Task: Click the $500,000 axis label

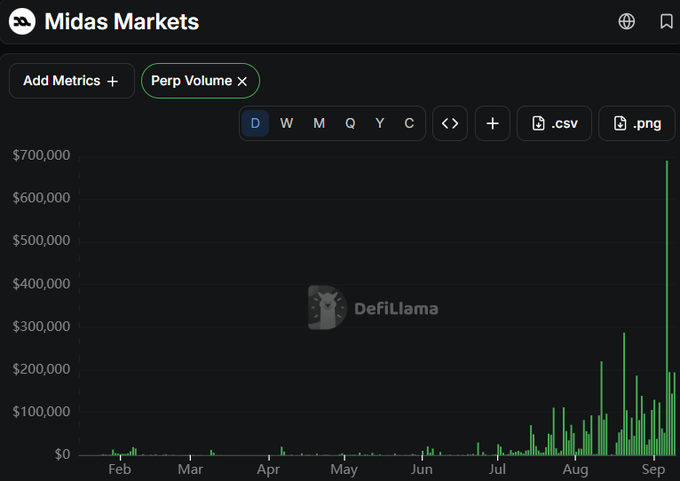Action: (41, 240)
